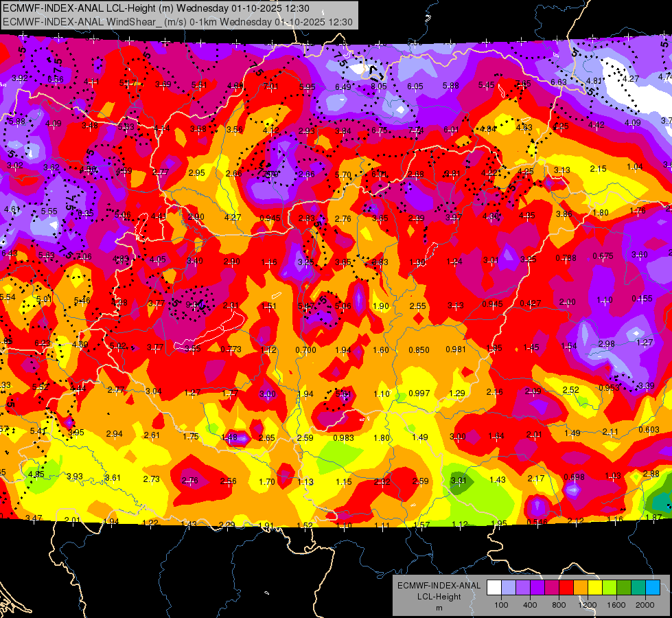Click the 0.997 wind shear value

tap(419, 393)
